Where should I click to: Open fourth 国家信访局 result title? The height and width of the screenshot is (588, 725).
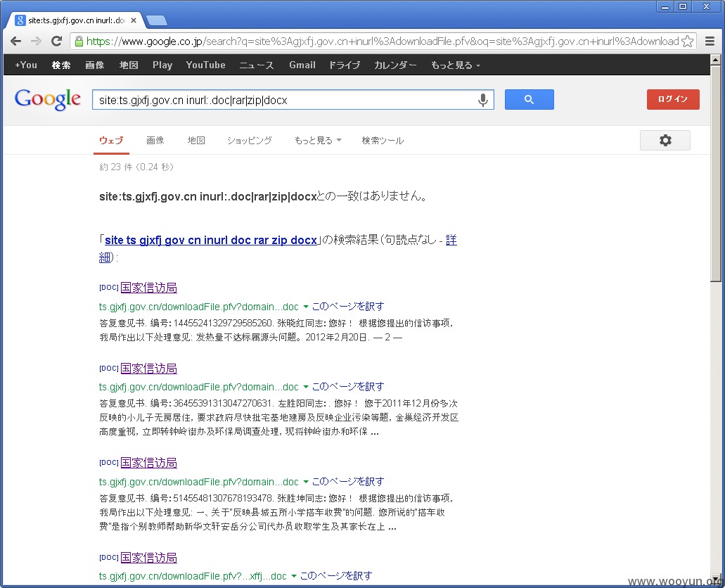(x=149, y=558)
